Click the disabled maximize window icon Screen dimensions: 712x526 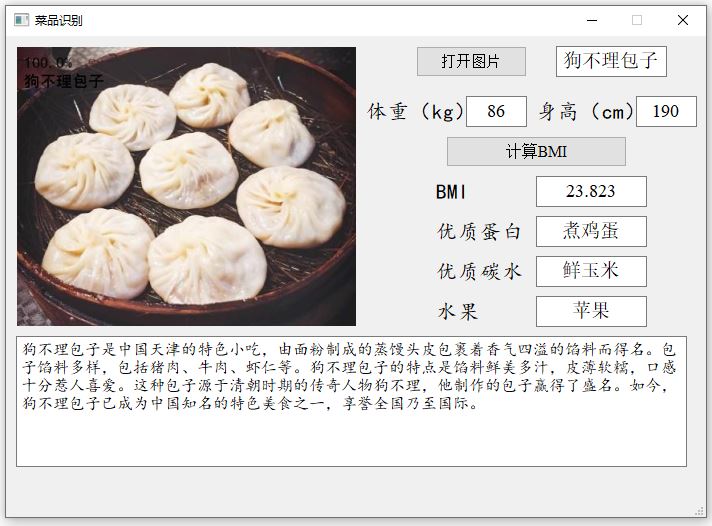pos(637,20)
